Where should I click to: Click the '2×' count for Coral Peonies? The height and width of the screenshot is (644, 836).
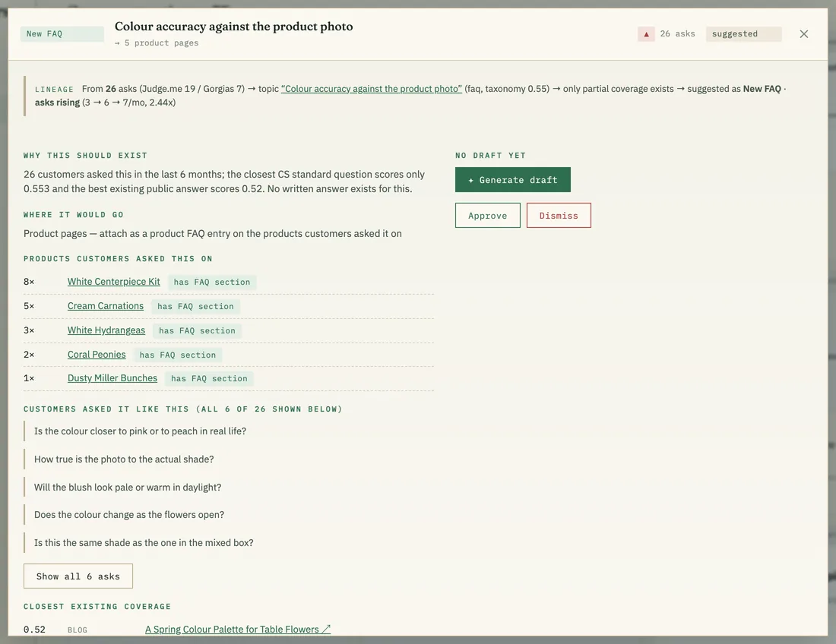click(x=29, y=354)
